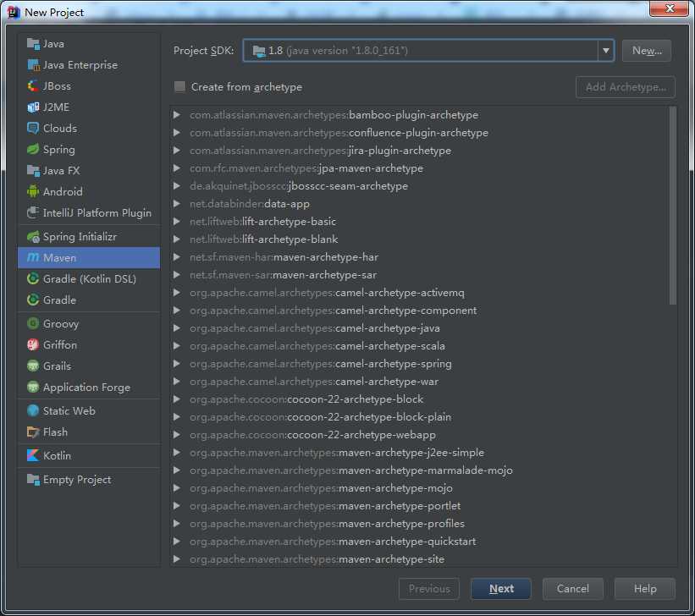Select the Spring leaf icon
This screenshot has width=695, height=616.
(x=33, y=150)
